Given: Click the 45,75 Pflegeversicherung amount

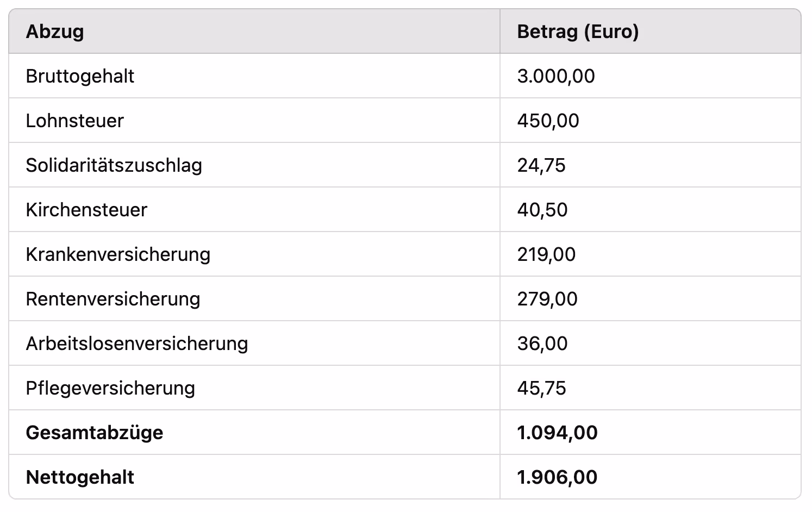Looking at the screenshot, I should 541,388.
